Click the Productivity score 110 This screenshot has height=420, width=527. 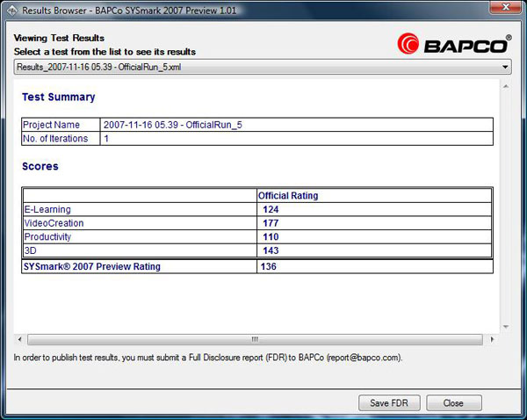(x=271, y=236)
